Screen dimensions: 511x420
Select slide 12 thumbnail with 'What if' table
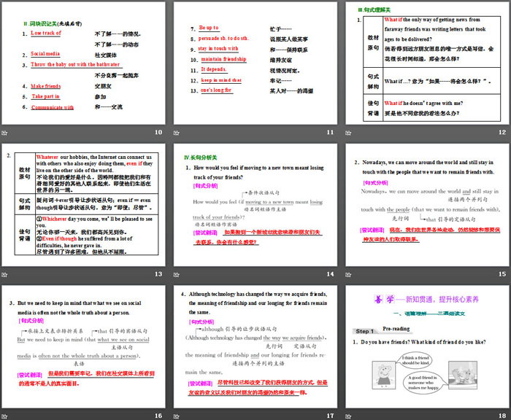coord(427,63)
